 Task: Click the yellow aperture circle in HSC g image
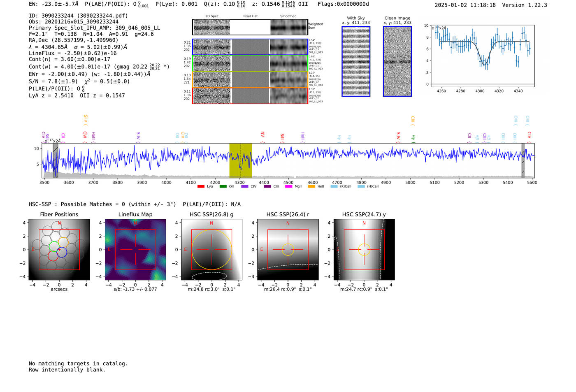click(x=211, y=230)
